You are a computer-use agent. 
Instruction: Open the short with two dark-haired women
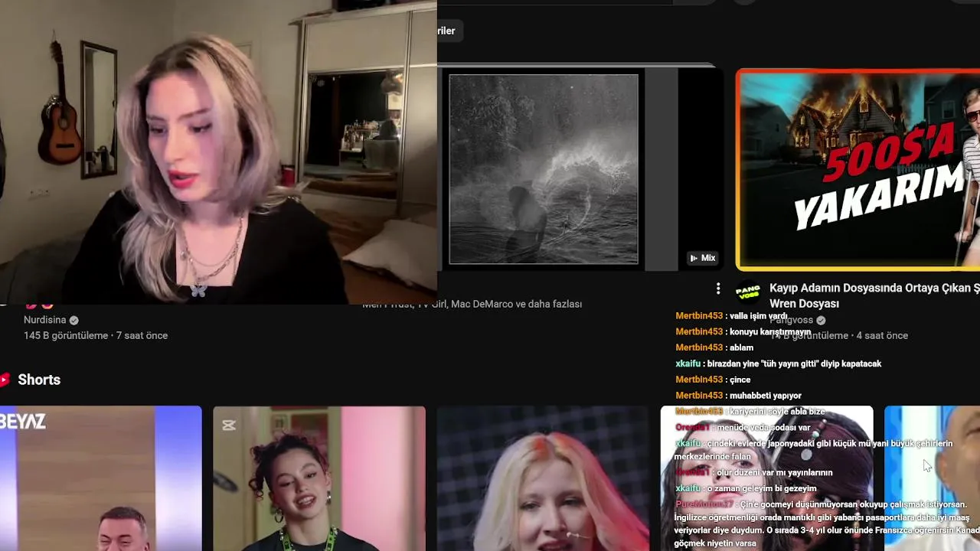(x=766, y=478)
